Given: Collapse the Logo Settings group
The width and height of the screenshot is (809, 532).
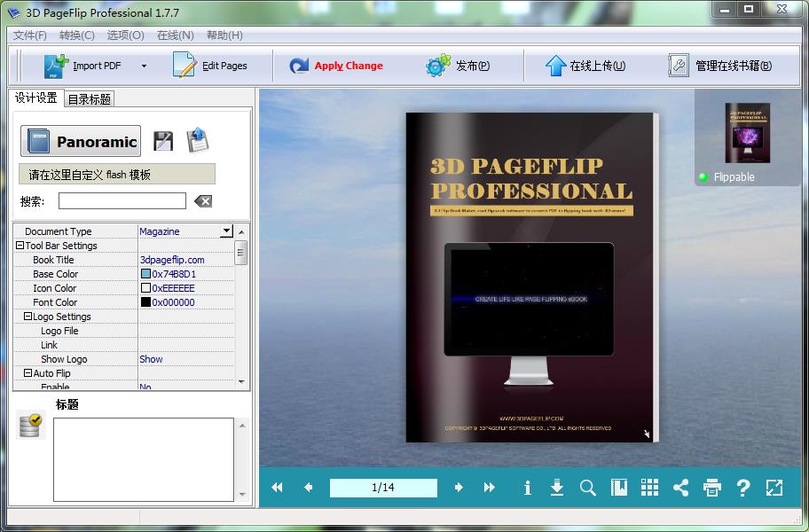Looking at the screenshot, I should click(27, 316).
